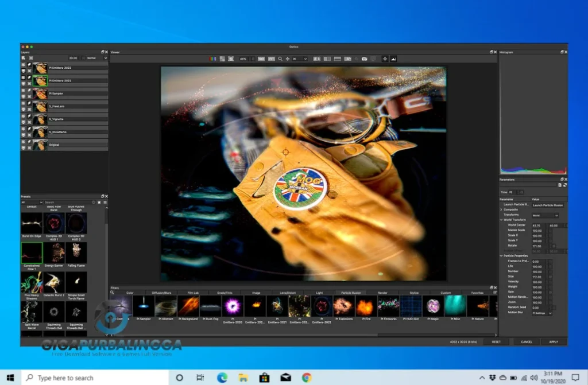This screenshot has height=385, width=588.
Task: Click the histogram icon at the toolbar's right end
Action: (394, 59)
